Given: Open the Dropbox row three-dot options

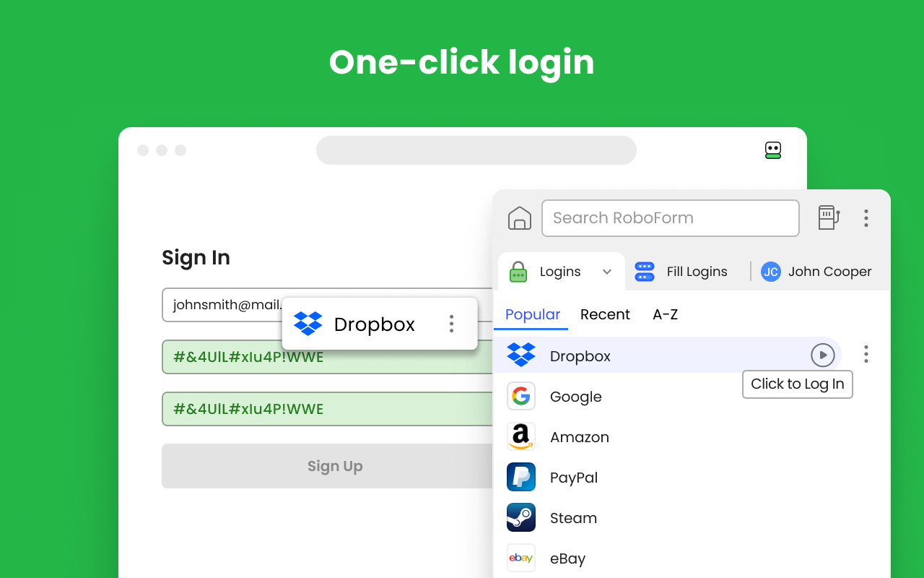Looking at the screenshot, I should [866, 354].
